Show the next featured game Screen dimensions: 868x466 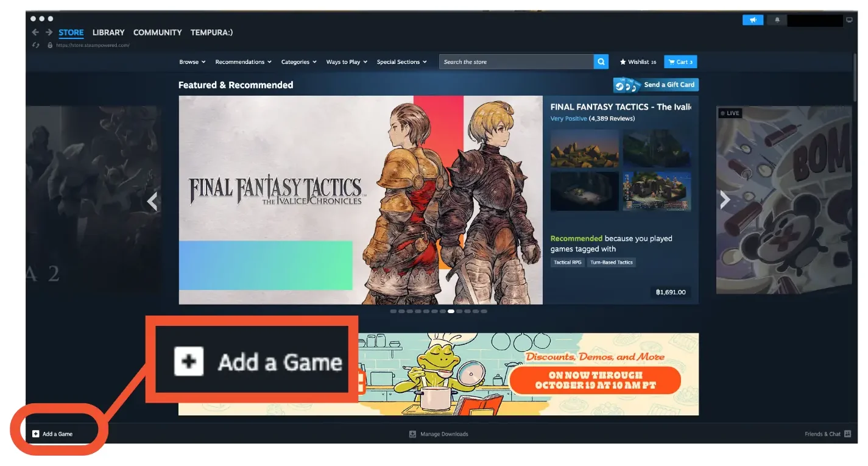(725, 200)
